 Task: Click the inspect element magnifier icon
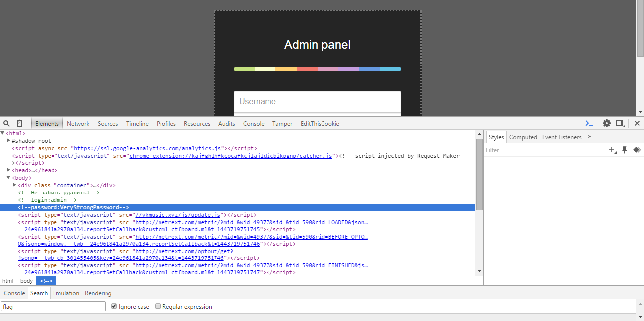pyautogui.click(x=7, y=124)
